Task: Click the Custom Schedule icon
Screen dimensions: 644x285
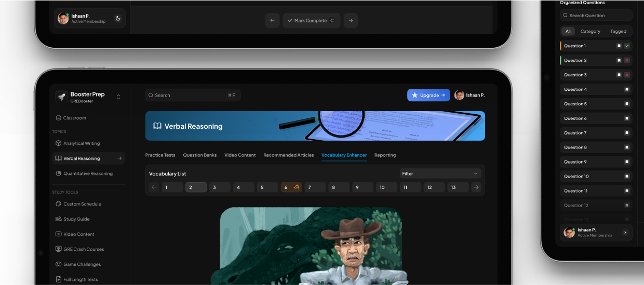Action: click(58, 204)
